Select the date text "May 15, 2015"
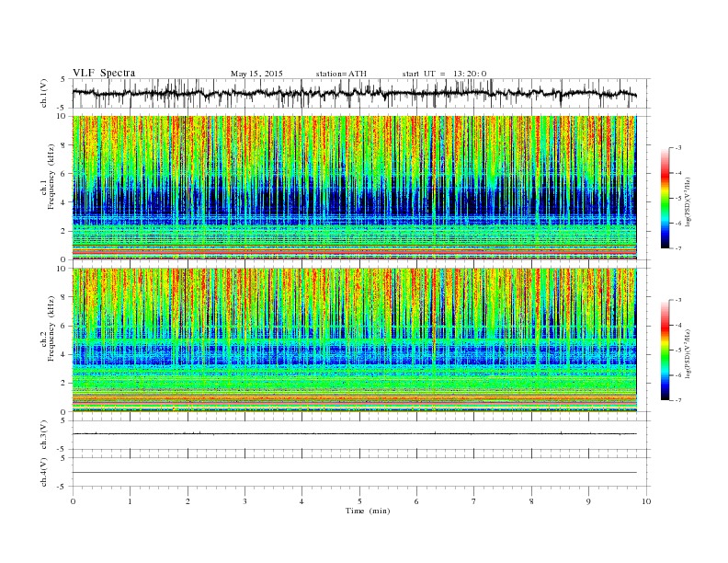 pos(256,74)
